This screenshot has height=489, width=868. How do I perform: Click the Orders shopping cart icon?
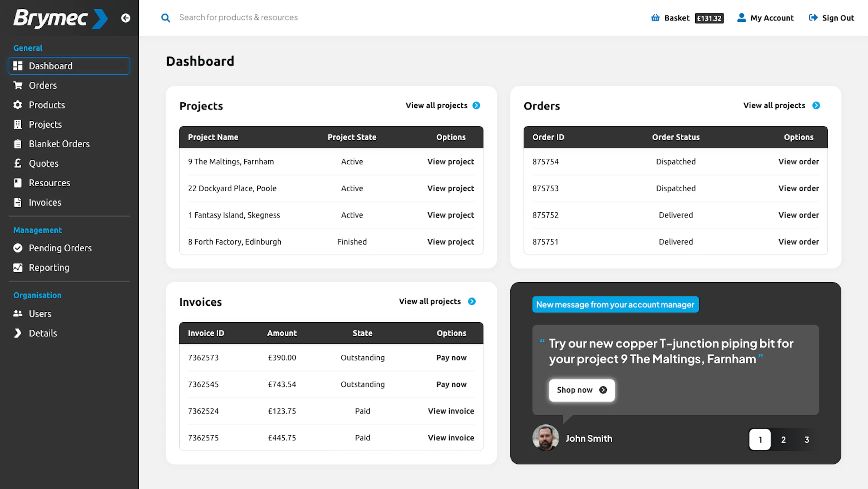pos(18,85)
